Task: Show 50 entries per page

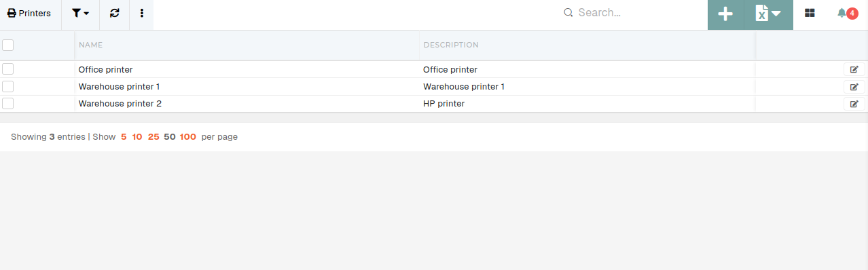Action: 170,136
